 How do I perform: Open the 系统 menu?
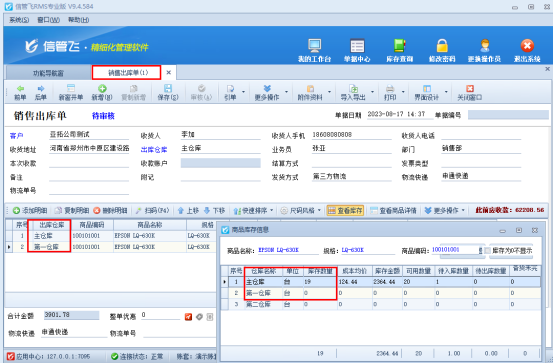tap(19, 20)
